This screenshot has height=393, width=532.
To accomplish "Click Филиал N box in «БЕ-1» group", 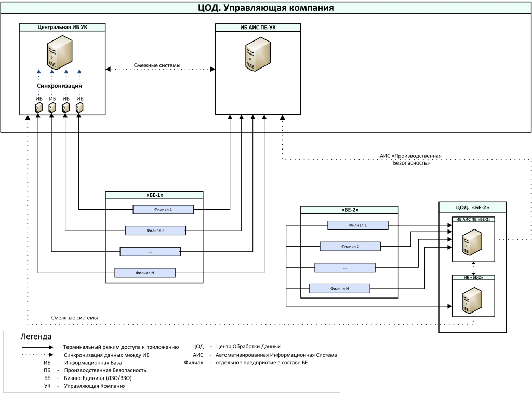I will pos(145,272).
